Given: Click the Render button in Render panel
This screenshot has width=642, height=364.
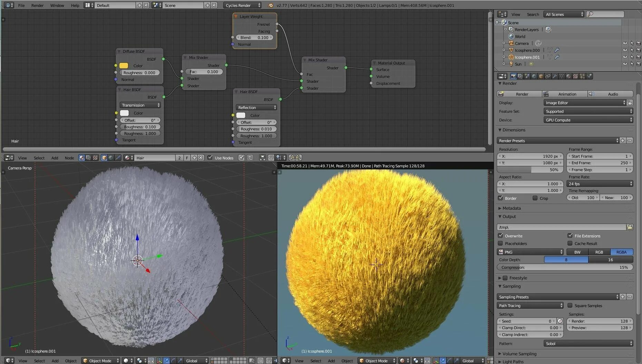Looking at the screenshot, I should tap(519, 94).
